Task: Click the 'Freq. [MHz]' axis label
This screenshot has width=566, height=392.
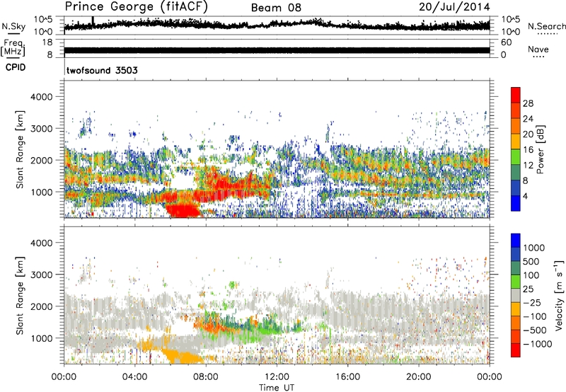Action: (x=13, y=47)
